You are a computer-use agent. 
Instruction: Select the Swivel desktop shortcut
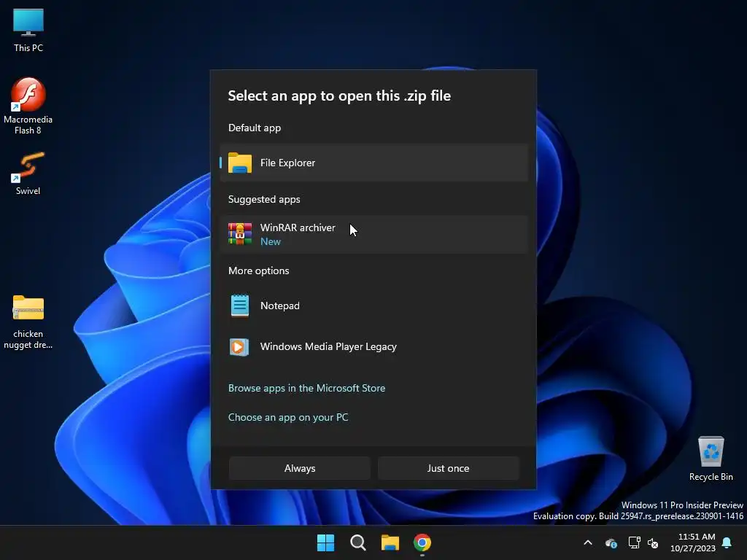(x=28, y=174)
